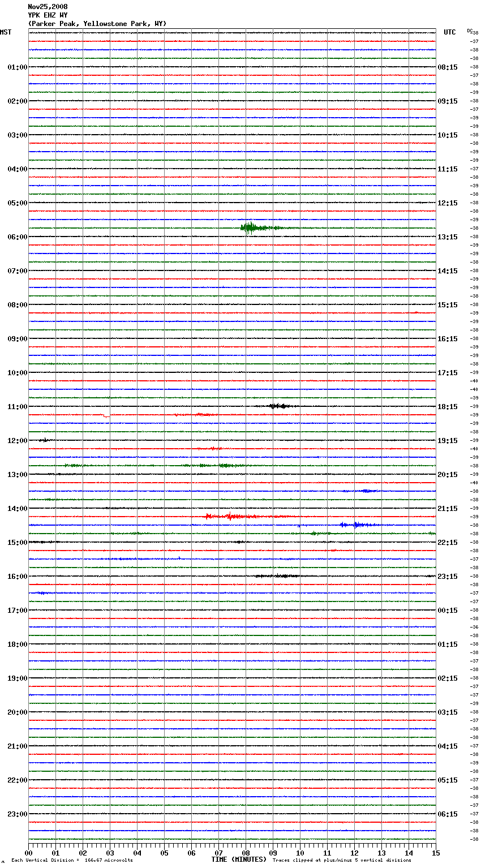481x868 pixels.
Task: Click the UTC column header
Action: click(450, 32)
